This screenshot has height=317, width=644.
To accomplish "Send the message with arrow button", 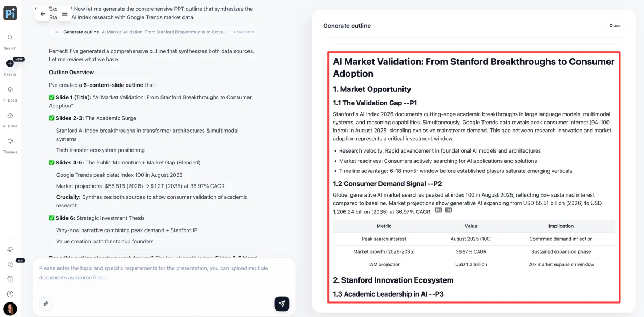I will 282,304.
